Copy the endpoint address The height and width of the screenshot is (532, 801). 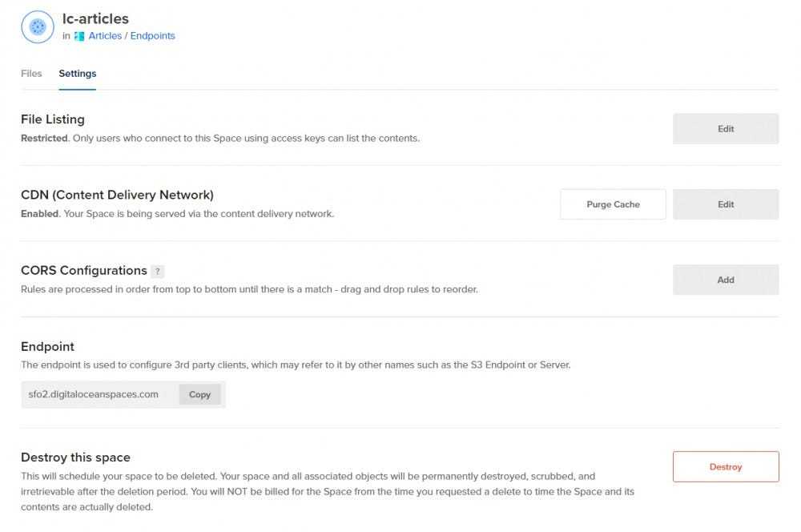click(x=199, y=394)
